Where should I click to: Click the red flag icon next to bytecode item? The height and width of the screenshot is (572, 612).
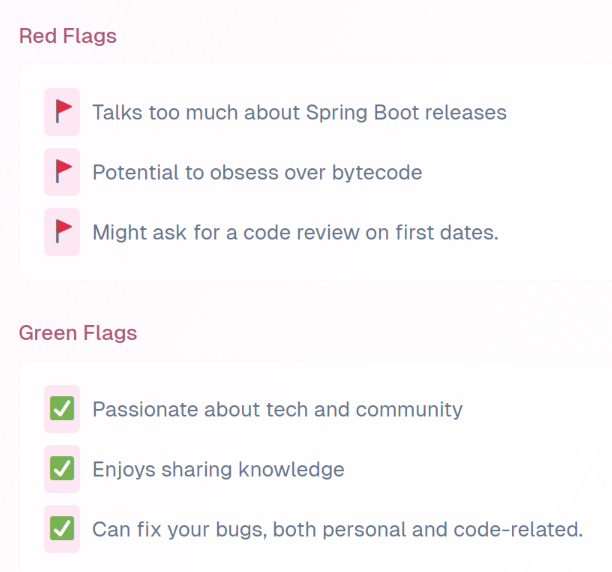point(62,172)
